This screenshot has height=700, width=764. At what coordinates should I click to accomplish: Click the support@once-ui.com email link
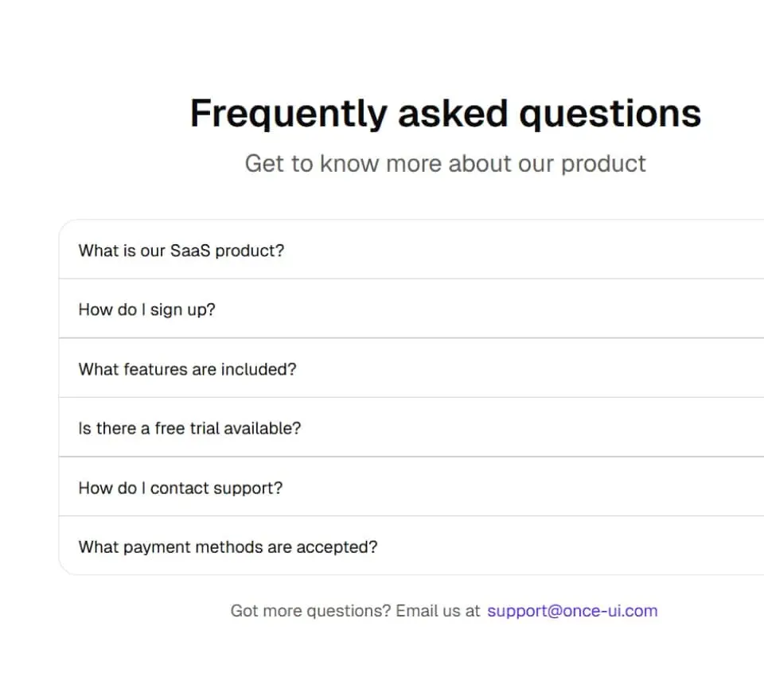pyautogui.click(x=572, y=611)
